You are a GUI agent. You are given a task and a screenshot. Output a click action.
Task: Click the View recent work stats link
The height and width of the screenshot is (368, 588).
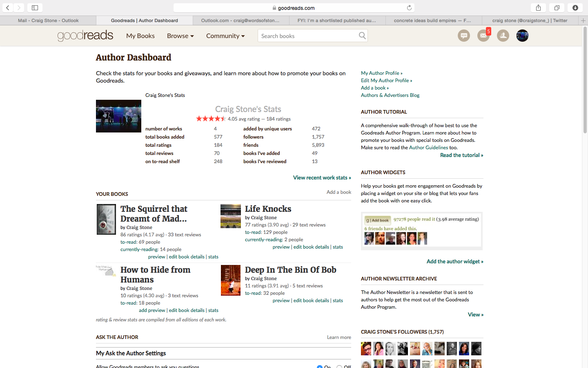point(322,177)
